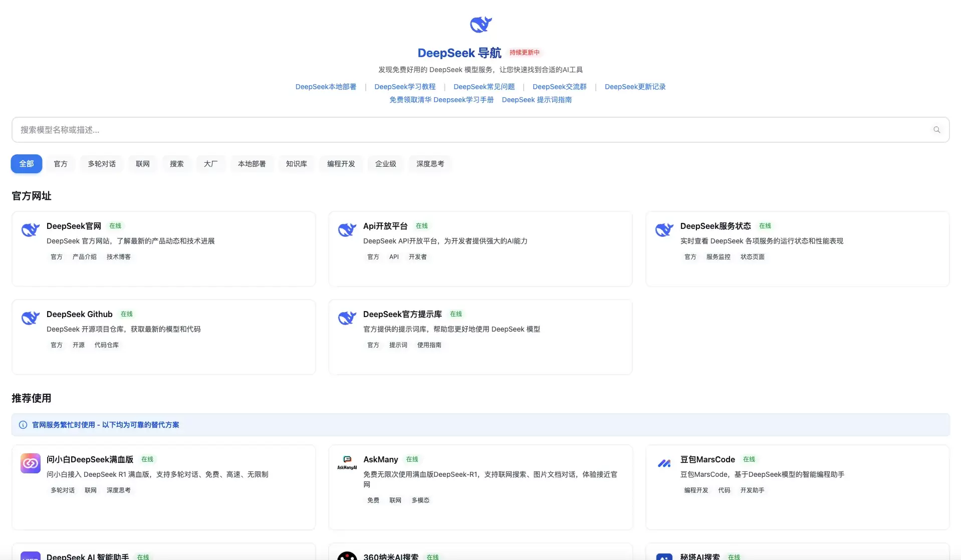Click the 代码仓库 tag
961x560 pixels.
click(107, 345)
